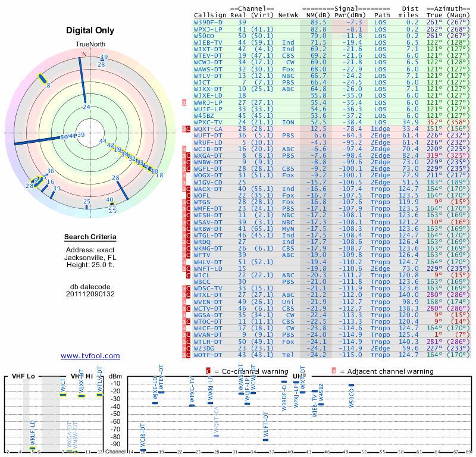The width and height of the screenshot is (476, 457).
Task: Click the WQXT-CA faded marker in UHF chart
Action: 217,436
